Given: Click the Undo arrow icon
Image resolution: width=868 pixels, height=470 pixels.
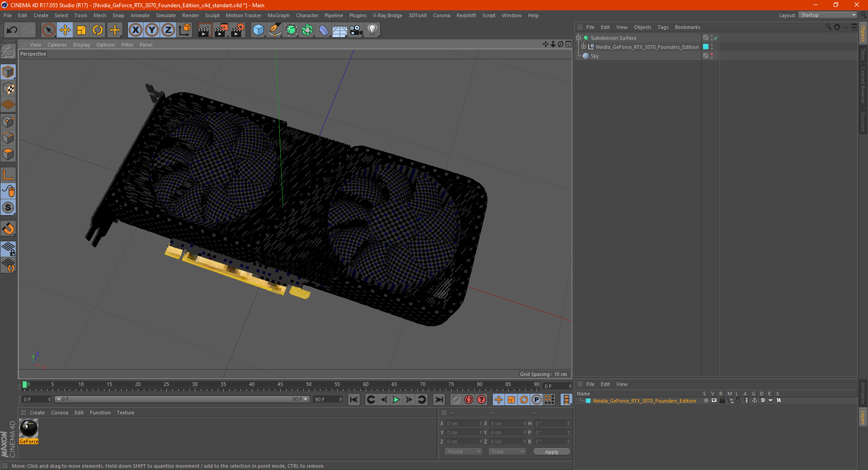Looking at the screenshot, I should (x=12, y=30).
